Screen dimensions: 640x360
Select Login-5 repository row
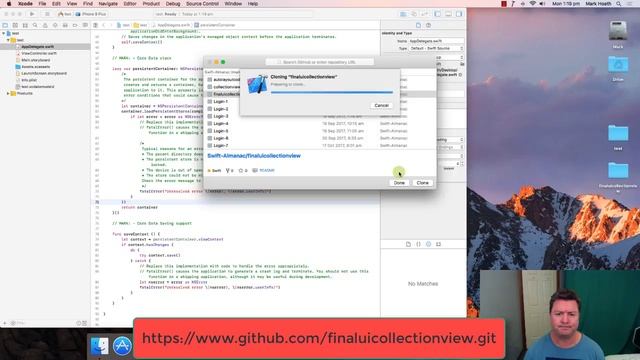click(x=320, y=131)
